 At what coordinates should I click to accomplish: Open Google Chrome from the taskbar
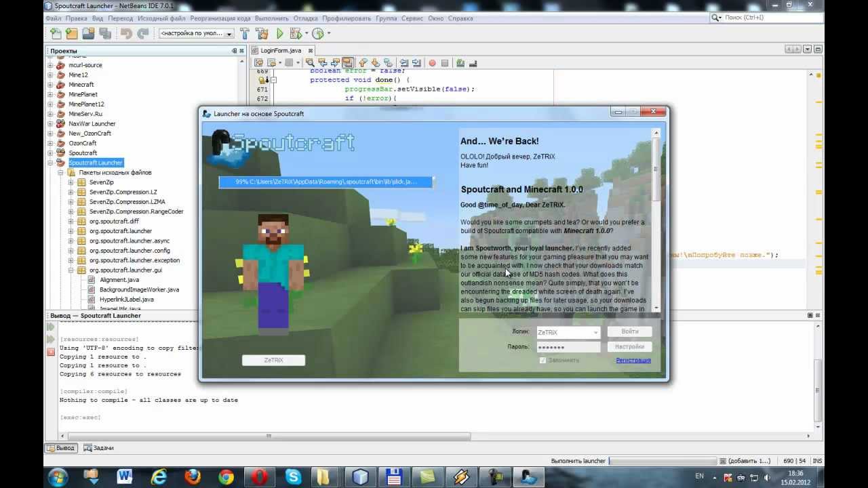point(226,476)
